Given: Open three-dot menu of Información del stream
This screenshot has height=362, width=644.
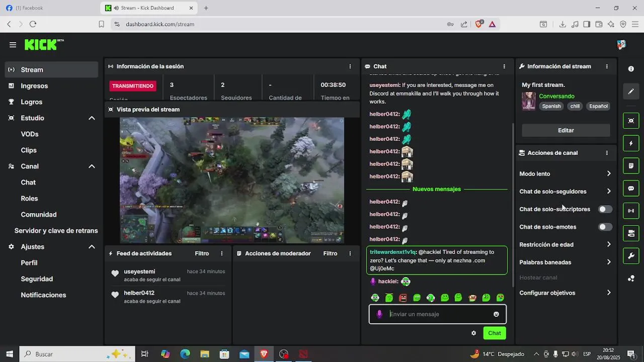Looking at the screenshot, I should (607, 66).
